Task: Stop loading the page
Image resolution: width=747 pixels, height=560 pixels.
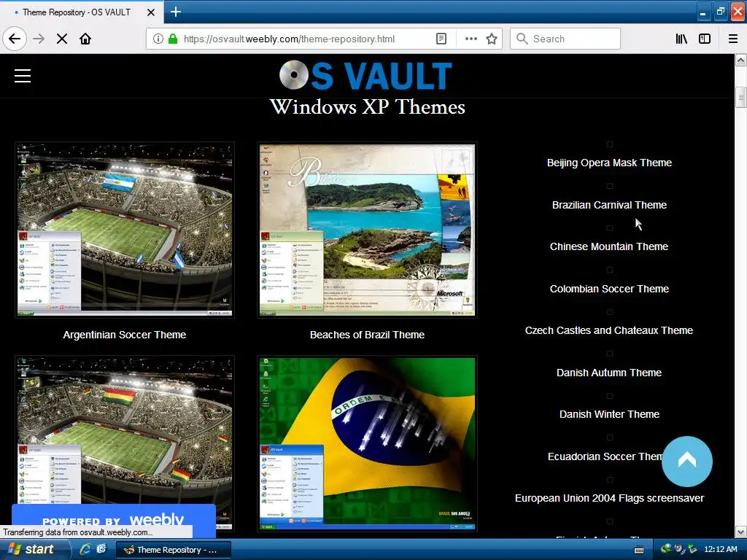Action: [62, 39]
